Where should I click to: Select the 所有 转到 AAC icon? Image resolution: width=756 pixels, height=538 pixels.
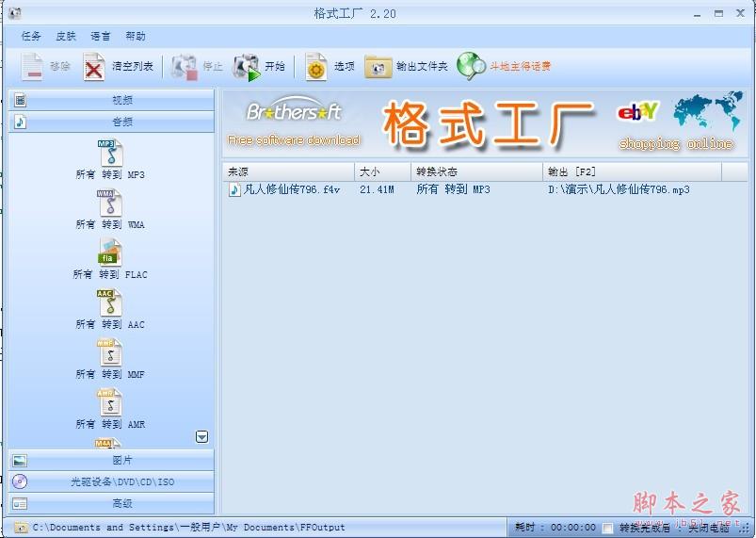click(109, 302)
